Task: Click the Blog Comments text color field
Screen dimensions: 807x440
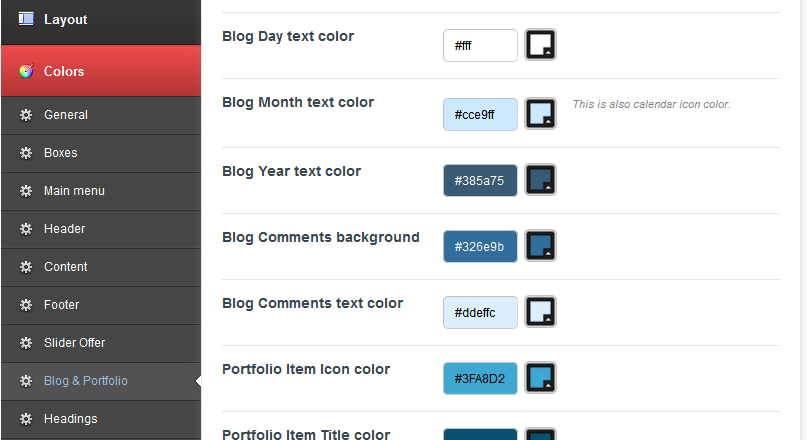Action: coord(480,312)
